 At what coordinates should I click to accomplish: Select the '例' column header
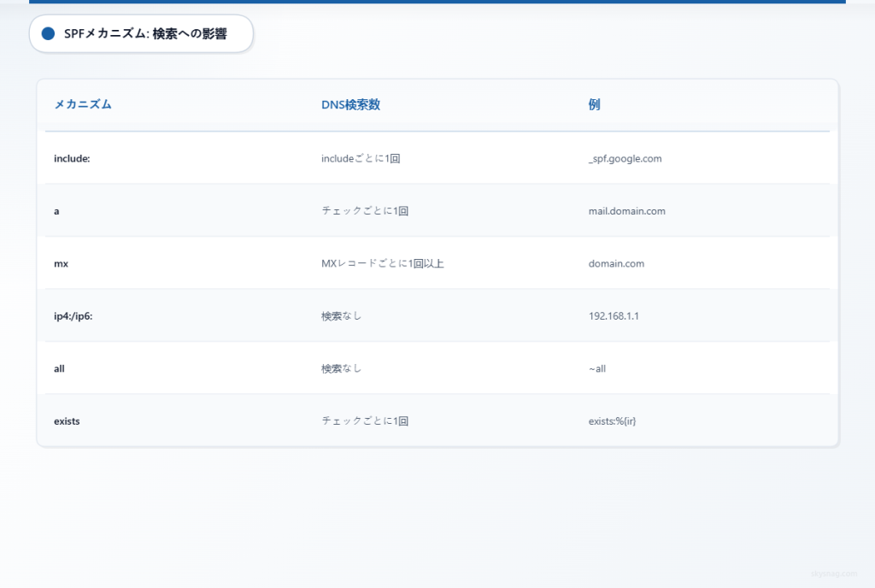(x=595, y=104)
